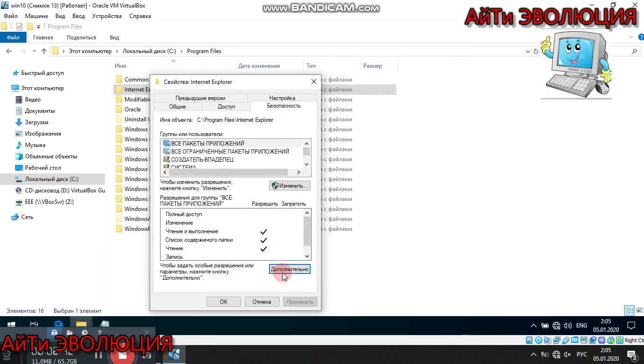
Task: Switch Explorer to details view button
Action: tap(629, 311)
